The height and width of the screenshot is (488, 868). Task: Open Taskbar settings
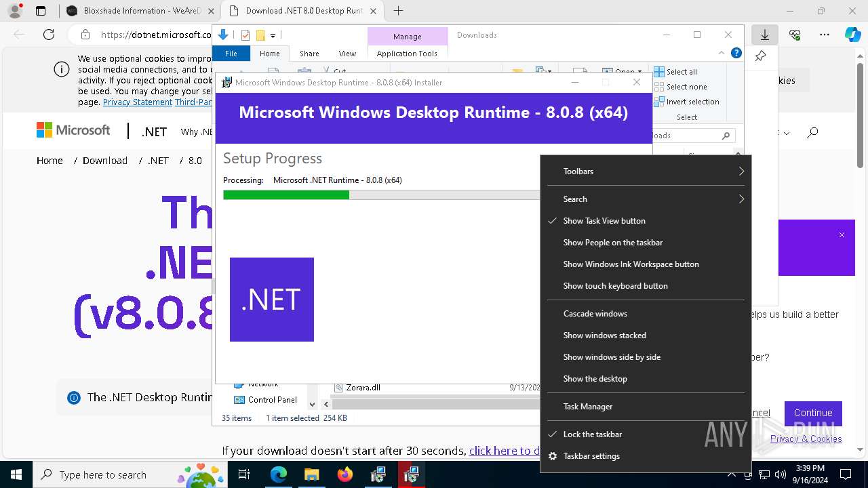646,456
